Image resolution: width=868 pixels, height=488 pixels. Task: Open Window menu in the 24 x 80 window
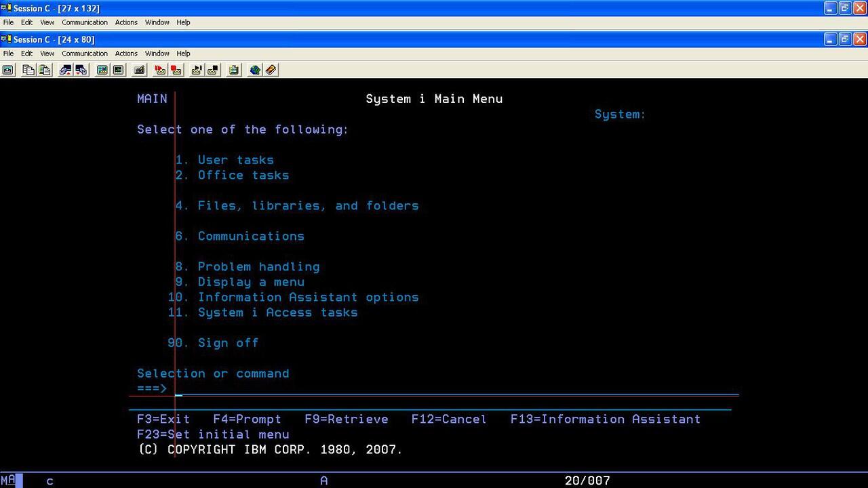[157, 54]
